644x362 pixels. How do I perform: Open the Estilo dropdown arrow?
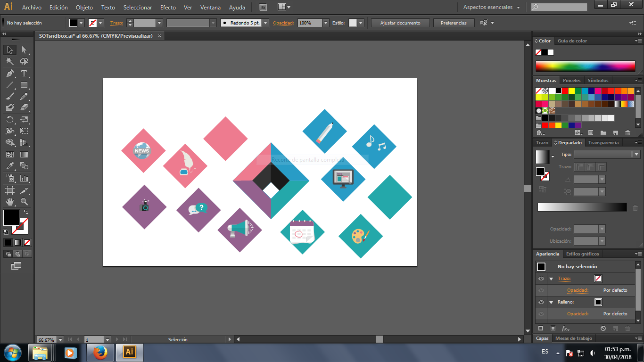coord(361,23)
